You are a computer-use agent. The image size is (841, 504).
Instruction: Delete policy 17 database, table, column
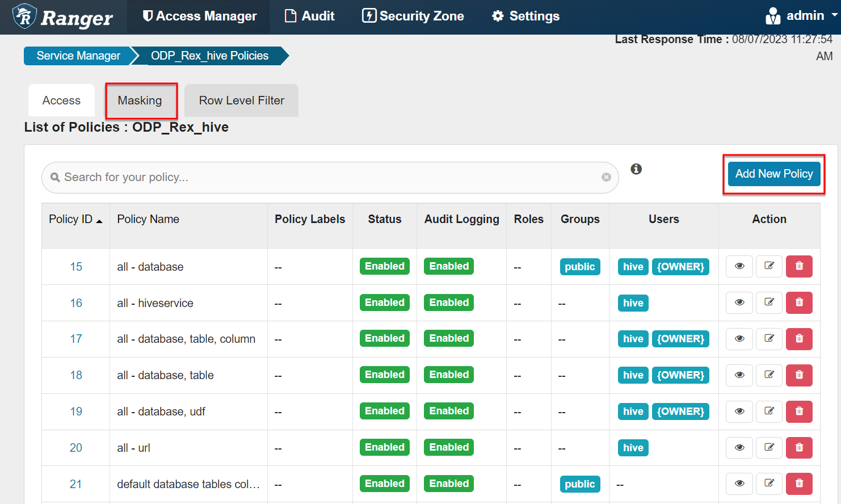pyautogui.click(x=799, y=339)
